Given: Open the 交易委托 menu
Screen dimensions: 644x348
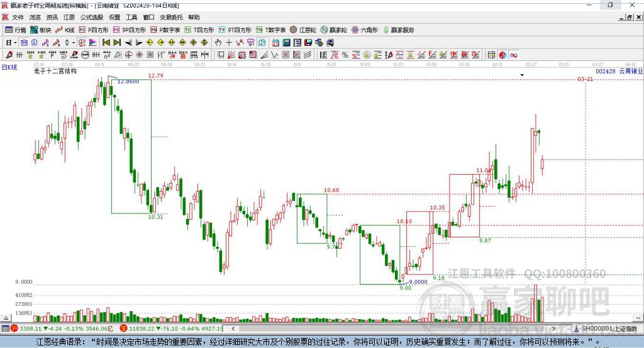Looking at the screenshot, I should (171, 17).
